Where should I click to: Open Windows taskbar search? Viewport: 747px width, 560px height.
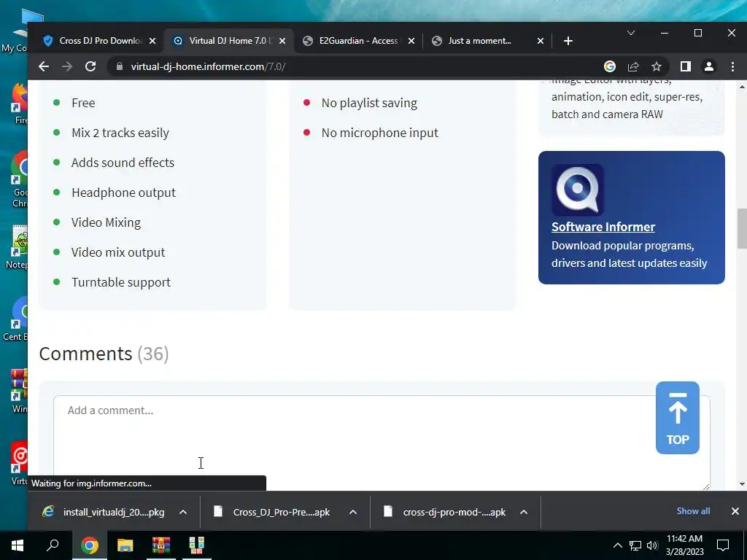(x=53, y=545)
